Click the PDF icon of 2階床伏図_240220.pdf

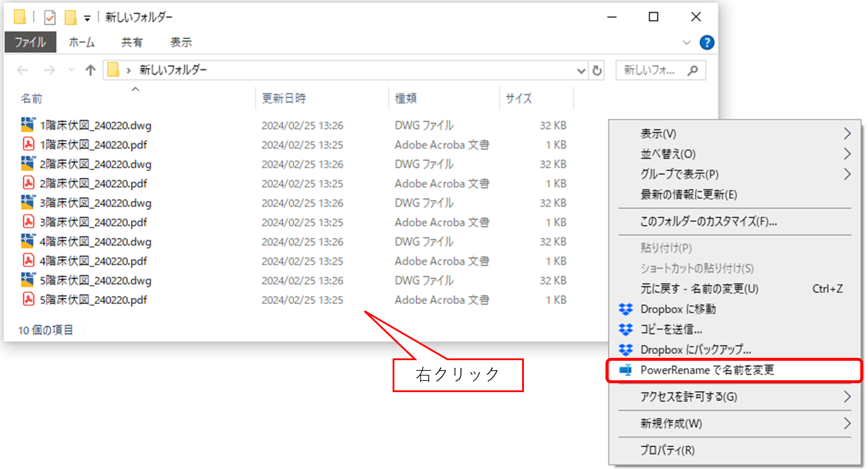(x=28, y=183)
